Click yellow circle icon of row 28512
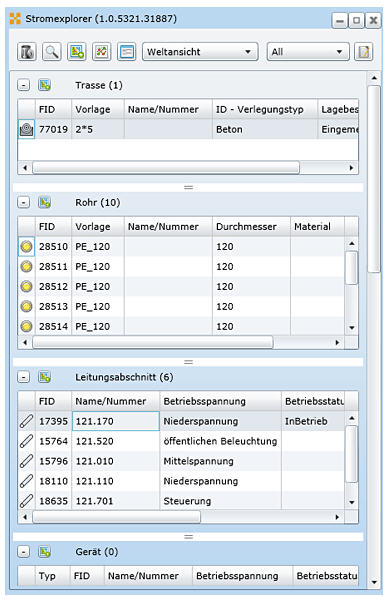The image size is (391, 599). tap(26, 286)
